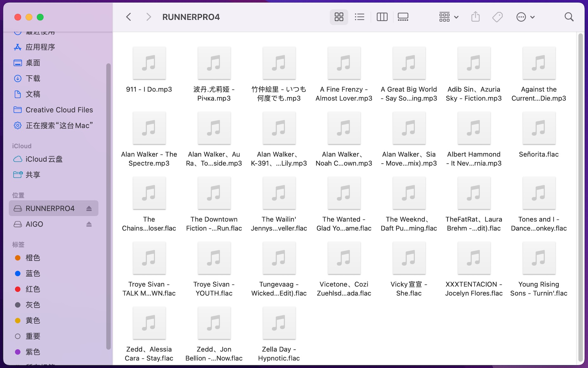Viewport: 588px width, 368px height.
Task: Select Troye Sivan - YOUTH.flac
Action: [x=214, y=270]
